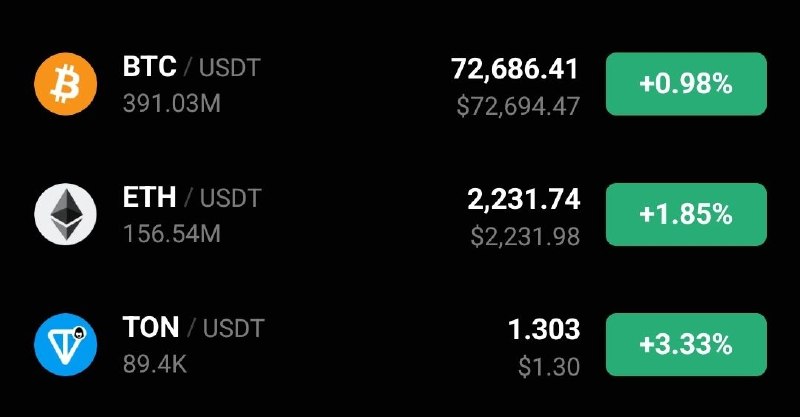Click the bold TON ticker symbol
The width and height of the screenshot is (800, 417).
pos(151,328)
